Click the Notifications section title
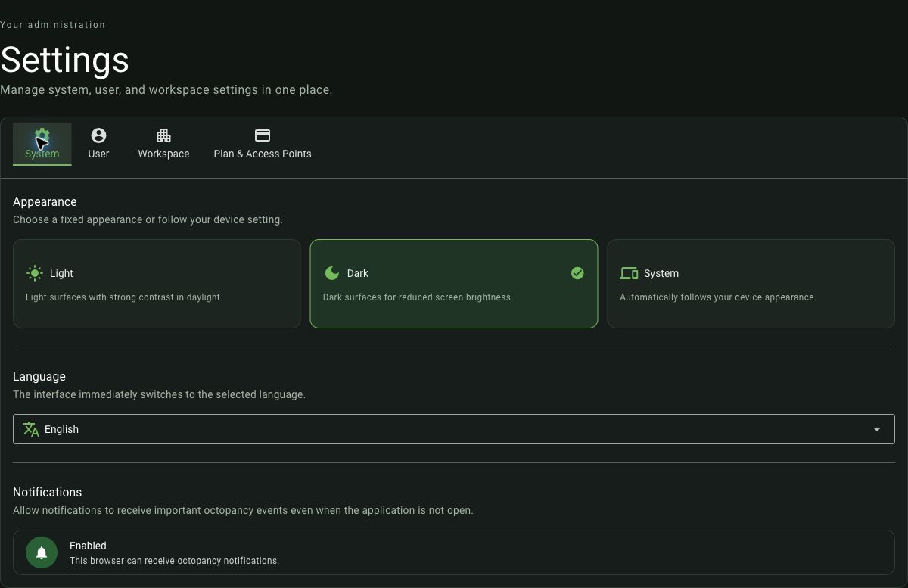Viewport: 908px width, 588px height. click(47, 492)
